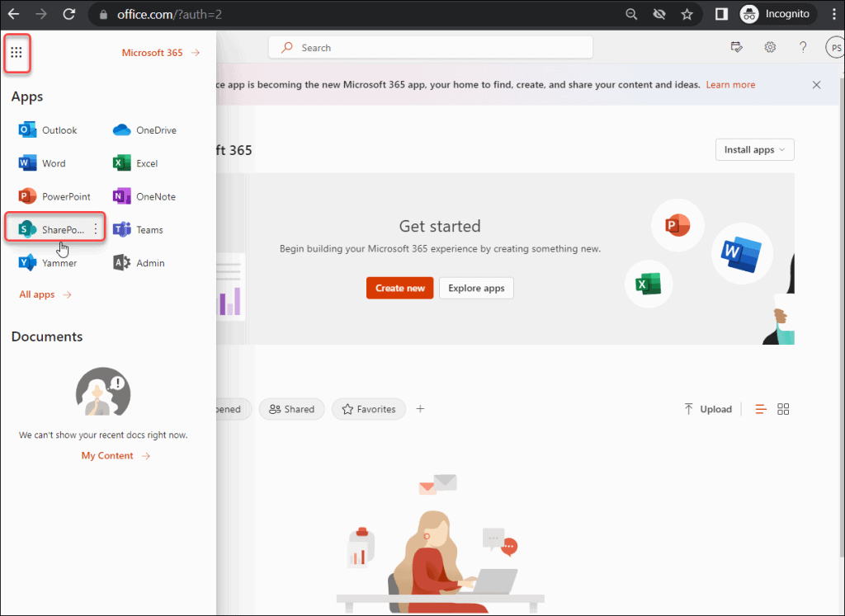Click the Word circle in Get started banner

pos(742,254)
